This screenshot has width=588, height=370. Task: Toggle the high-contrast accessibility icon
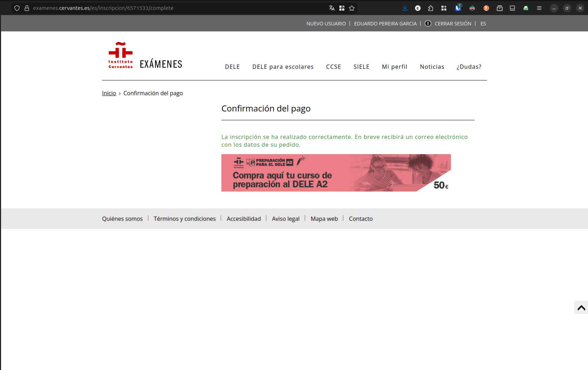pos(428,24)
